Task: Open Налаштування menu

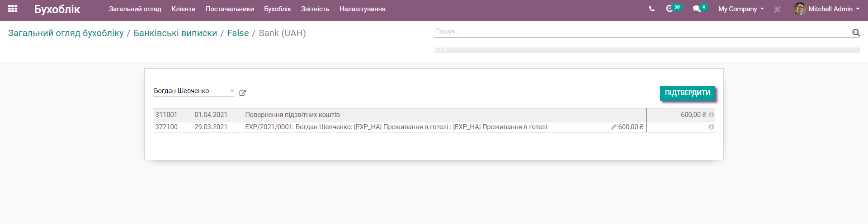Action: [x=363, y=9]
